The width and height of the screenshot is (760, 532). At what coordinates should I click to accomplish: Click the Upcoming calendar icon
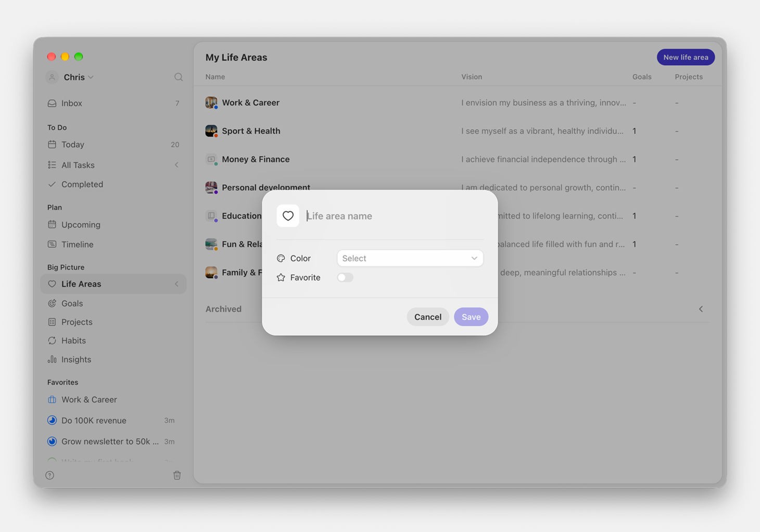[52, 224]
